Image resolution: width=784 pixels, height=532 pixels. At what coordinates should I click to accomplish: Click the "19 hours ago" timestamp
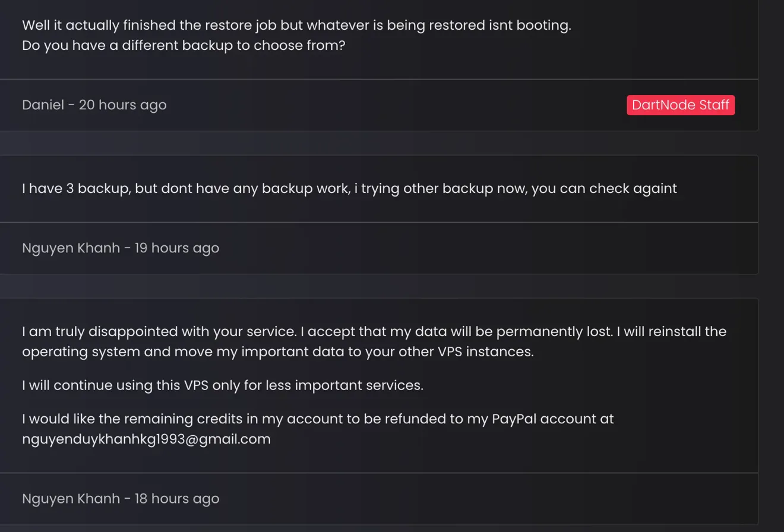click(x=177, y=248)
